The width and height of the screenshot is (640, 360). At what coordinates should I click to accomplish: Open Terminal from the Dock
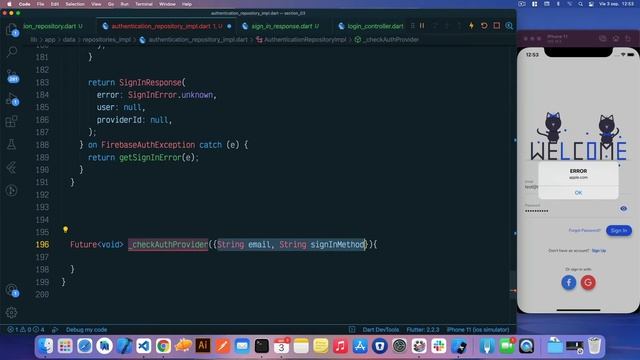[262, 346]
